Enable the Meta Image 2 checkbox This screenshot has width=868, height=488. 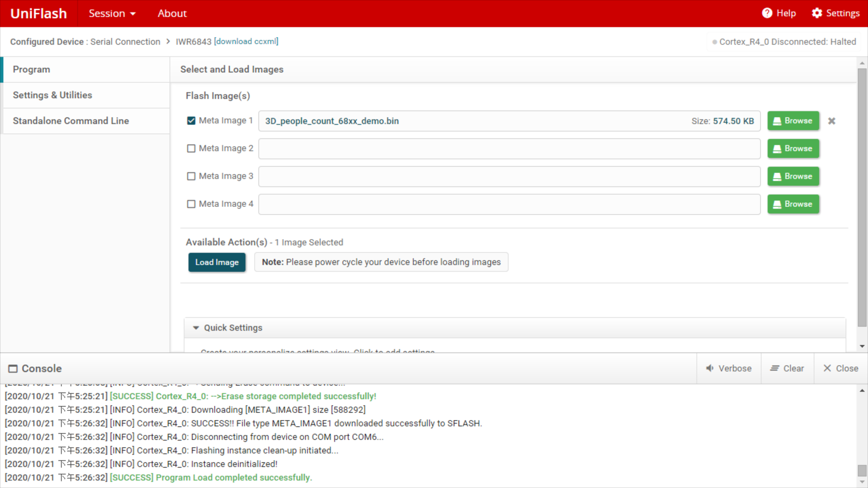pyautogui.click(x=191, y=149)
